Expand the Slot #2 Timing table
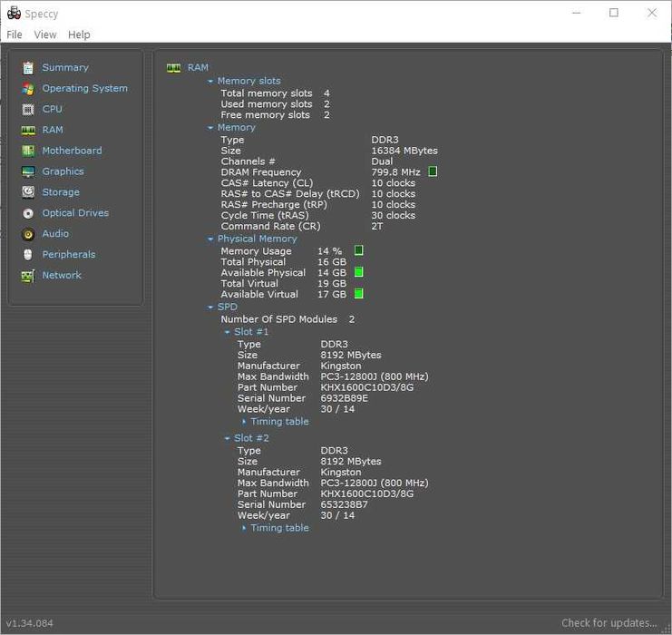 coord(244,528)
